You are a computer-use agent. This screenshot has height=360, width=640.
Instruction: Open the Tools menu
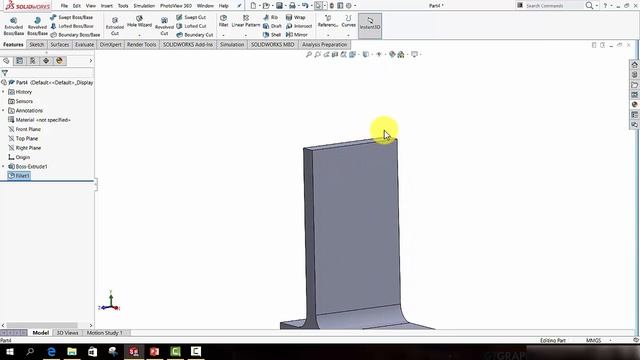click(123, 6)
